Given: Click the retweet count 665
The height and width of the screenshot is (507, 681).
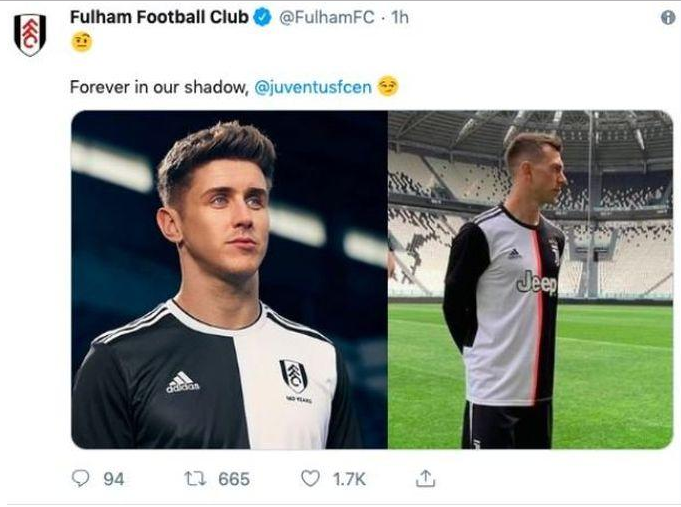Looking at the screenshot, I should tap(233, 479).
